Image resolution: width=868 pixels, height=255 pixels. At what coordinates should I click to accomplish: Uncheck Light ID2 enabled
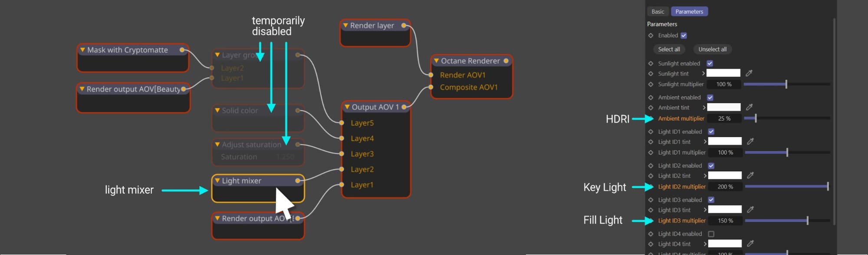(711, 166)
